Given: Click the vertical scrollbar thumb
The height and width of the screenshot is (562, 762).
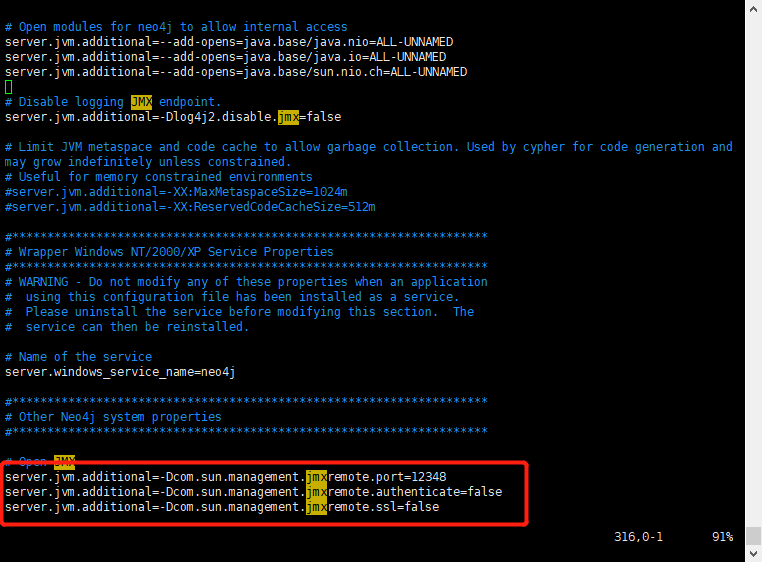Looking at the screenshot, I should tap(753, 536).
